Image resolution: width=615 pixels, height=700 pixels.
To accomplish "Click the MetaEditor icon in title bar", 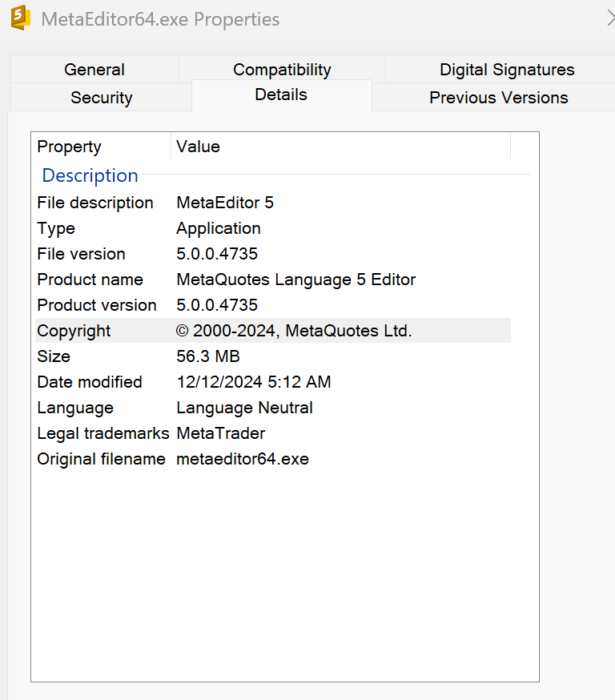I will pyautogui.click(x=21, y=18).
